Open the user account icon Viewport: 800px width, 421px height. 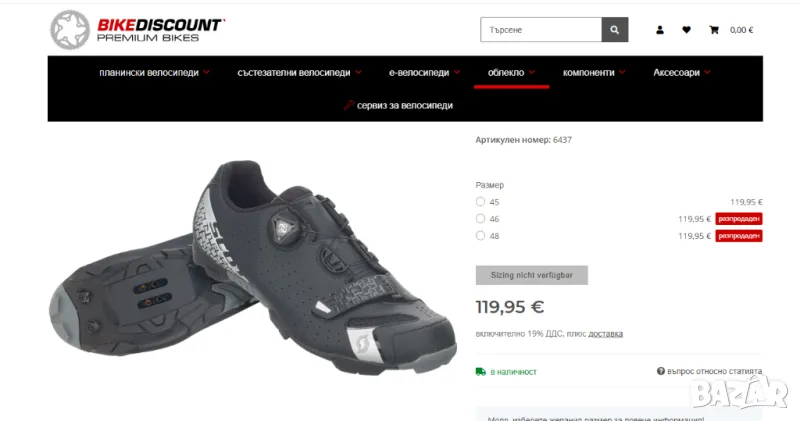[660, 30]
